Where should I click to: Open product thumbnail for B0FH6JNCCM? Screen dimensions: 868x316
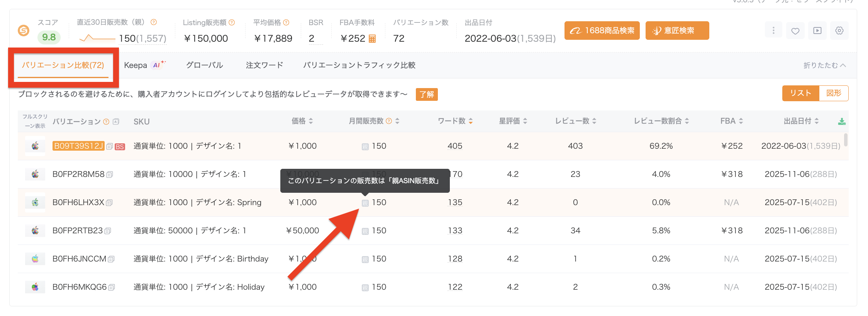pyautogui.click(x=35, y=259)
